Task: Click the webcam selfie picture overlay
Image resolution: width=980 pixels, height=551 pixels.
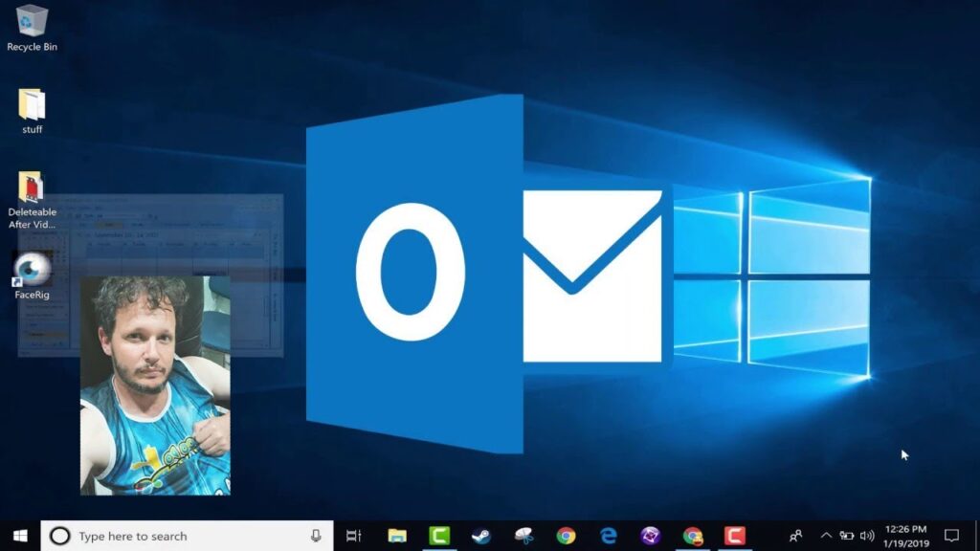Action: click(x=156, y=386)
